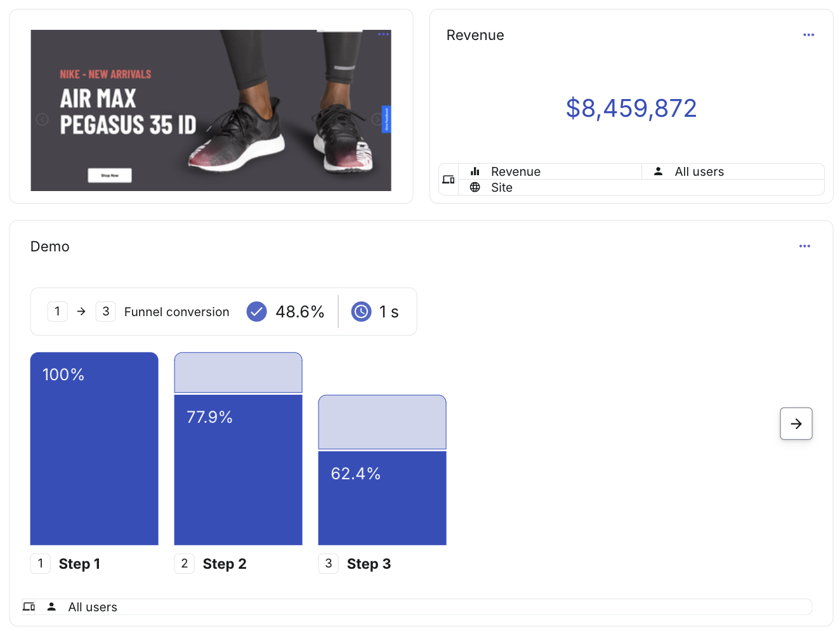
Task: Click the Step 2 drop-off light bar segment
Action: point(239,373)
